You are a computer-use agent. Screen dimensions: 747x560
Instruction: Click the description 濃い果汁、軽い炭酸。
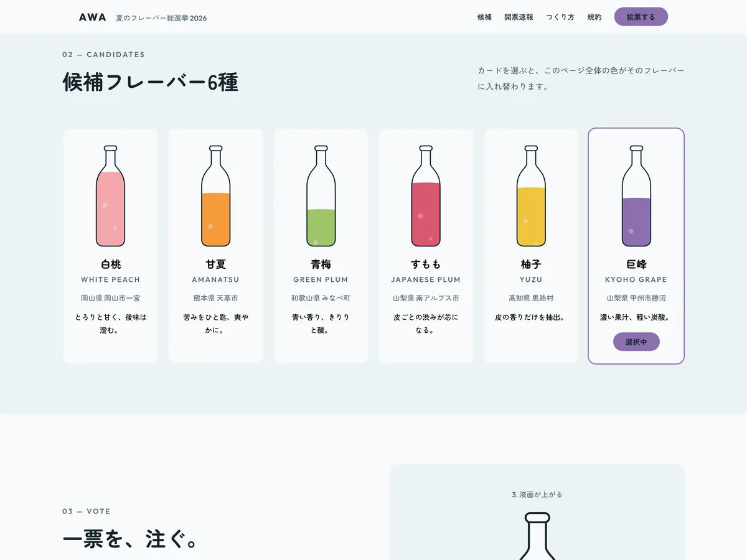coord(636,317)
